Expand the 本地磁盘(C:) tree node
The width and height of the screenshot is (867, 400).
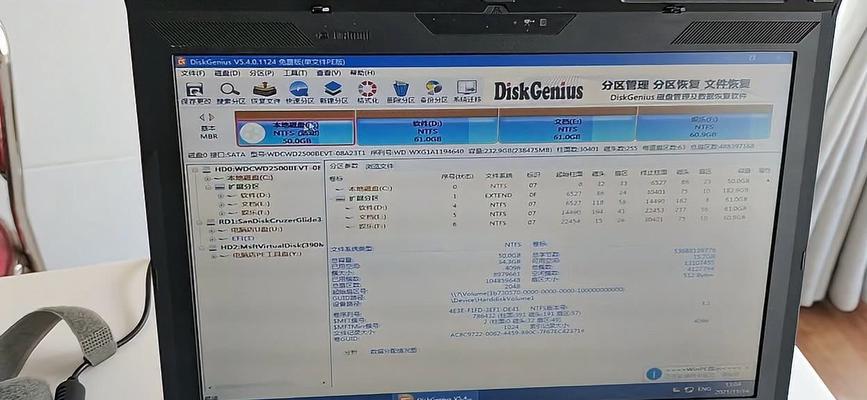pyautogui.click(x=208, y=178)
